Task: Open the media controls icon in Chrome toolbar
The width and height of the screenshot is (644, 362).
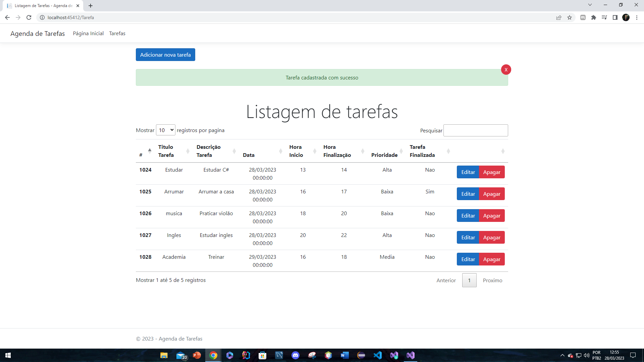Action: pyautogui.click(x=604, y=17)
